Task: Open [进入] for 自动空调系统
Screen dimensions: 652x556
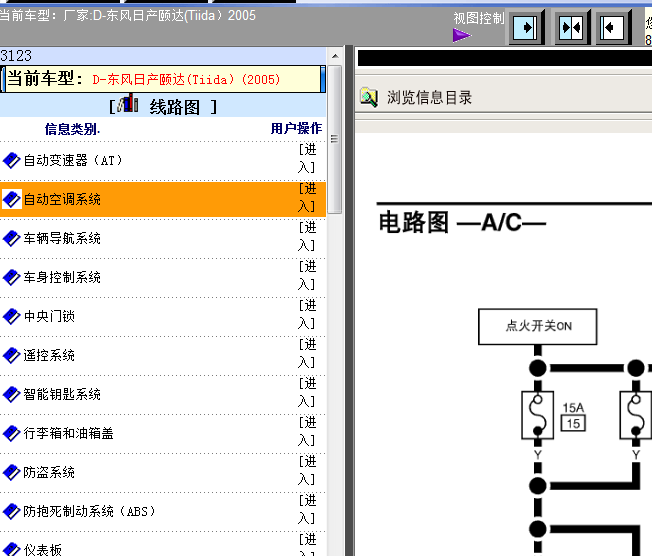Action: pyautogui.click(x=307, y=198)
